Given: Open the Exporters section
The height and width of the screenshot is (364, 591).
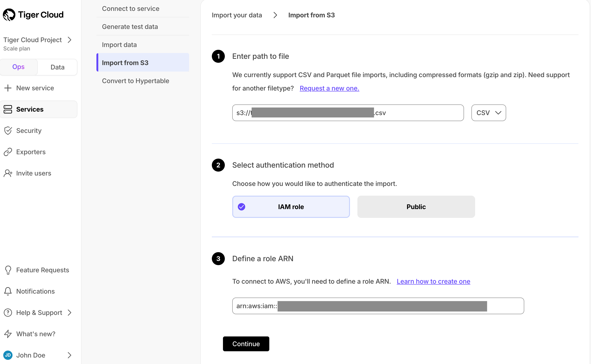Looking at the screenshot, I should pyautogui.click(x=31, y=152).
